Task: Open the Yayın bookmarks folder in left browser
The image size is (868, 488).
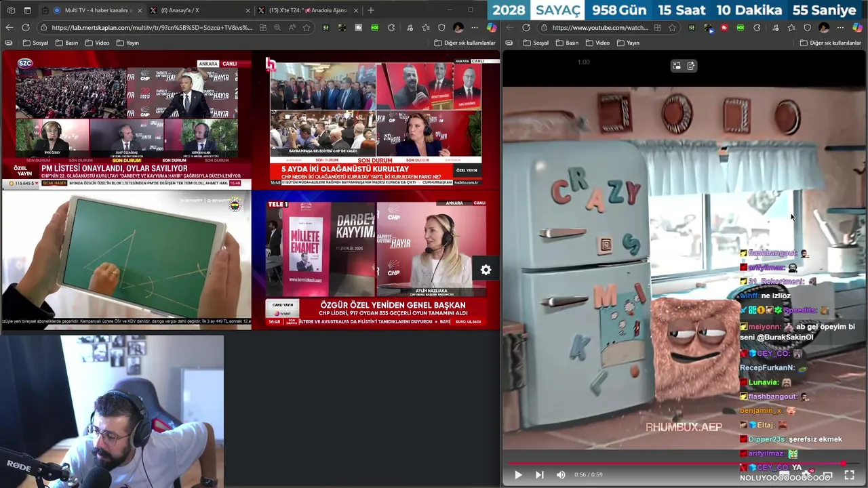Action: point(127,43)
